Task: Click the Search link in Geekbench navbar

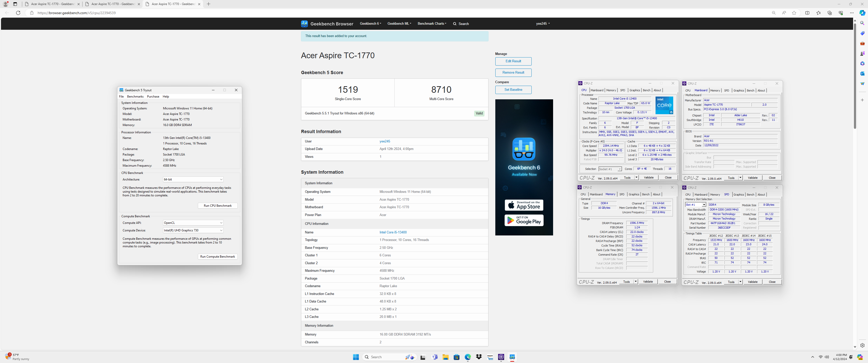Action: point(461,24)
